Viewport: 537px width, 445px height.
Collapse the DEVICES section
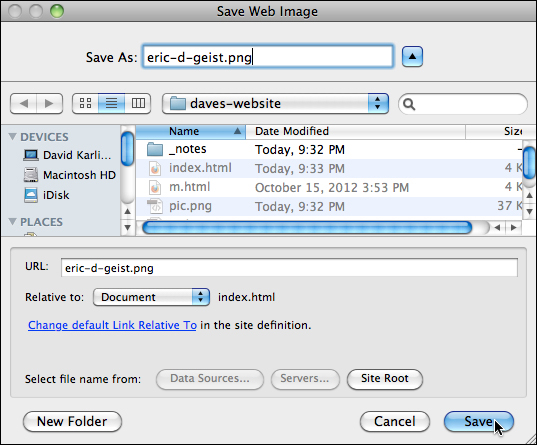pyautogui.click(x=13, y=137)
